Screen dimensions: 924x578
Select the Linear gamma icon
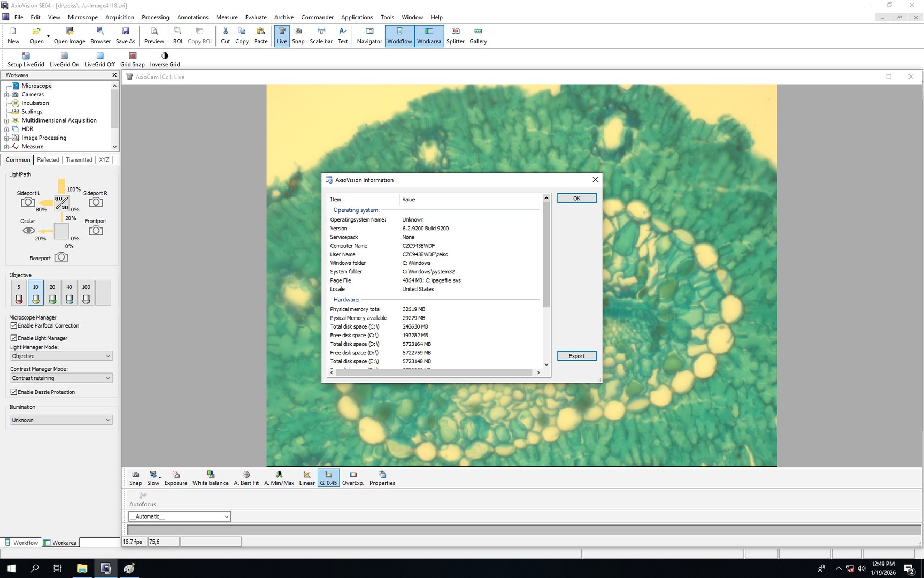[x=306, y=477]
